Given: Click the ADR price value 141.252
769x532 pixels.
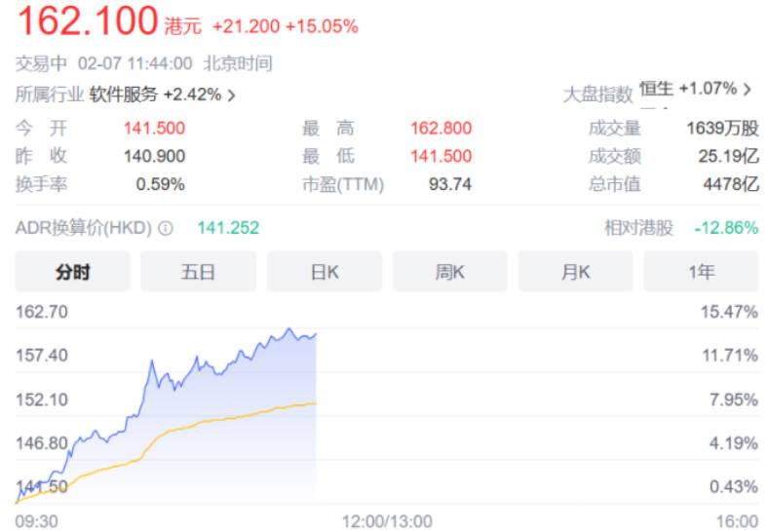Looking at the screenshot, I should point(228,228).
